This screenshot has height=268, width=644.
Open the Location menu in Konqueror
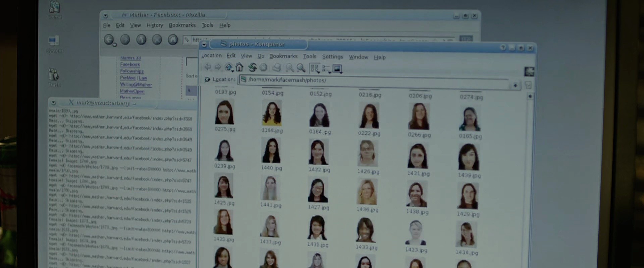pyautogui.click(x=211, y=56)
